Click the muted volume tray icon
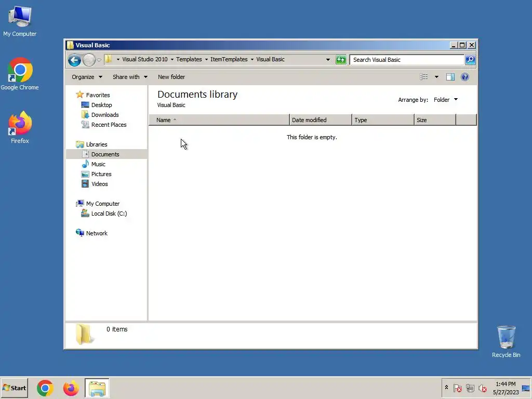The height and width of the screenshot is (399, 532). [483, 388]
